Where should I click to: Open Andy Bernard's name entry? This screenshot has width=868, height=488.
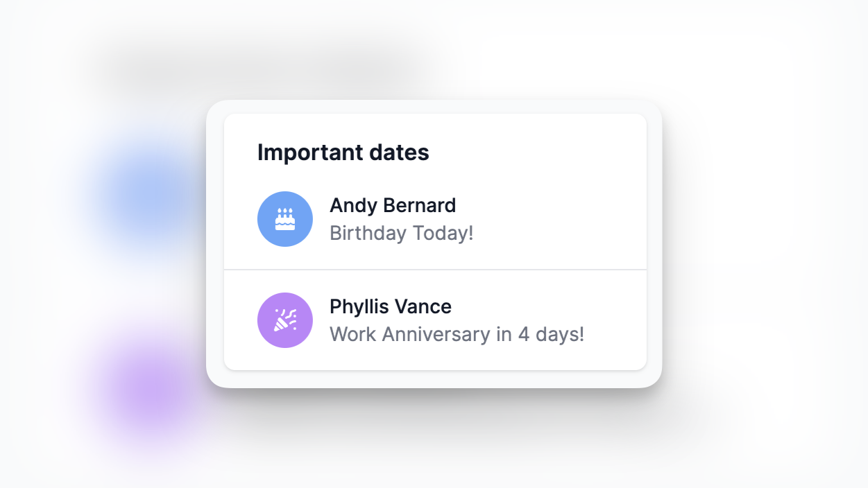point(393,205)
